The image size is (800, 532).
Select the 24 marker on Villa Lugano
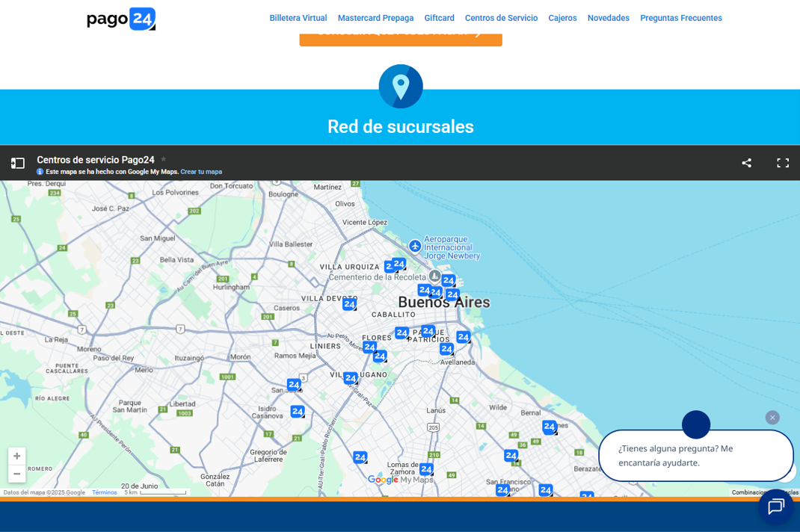(351, 378)
